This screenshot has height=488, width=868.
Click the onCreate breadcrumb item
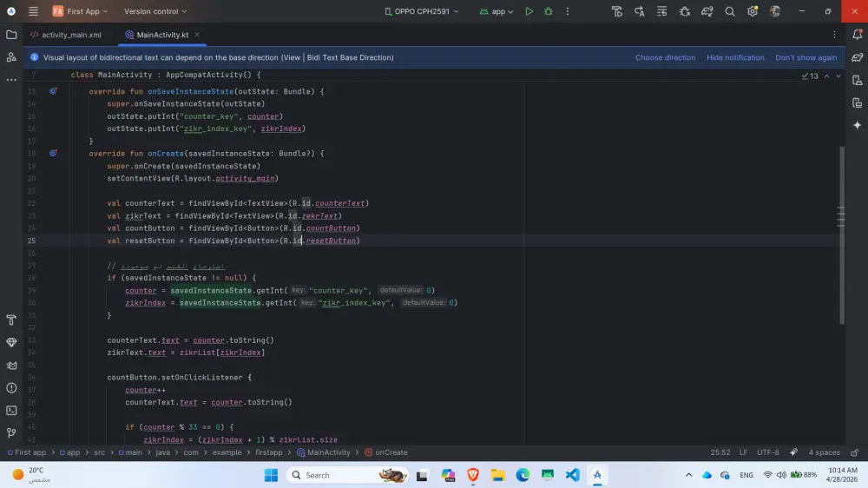click(386, 452)
